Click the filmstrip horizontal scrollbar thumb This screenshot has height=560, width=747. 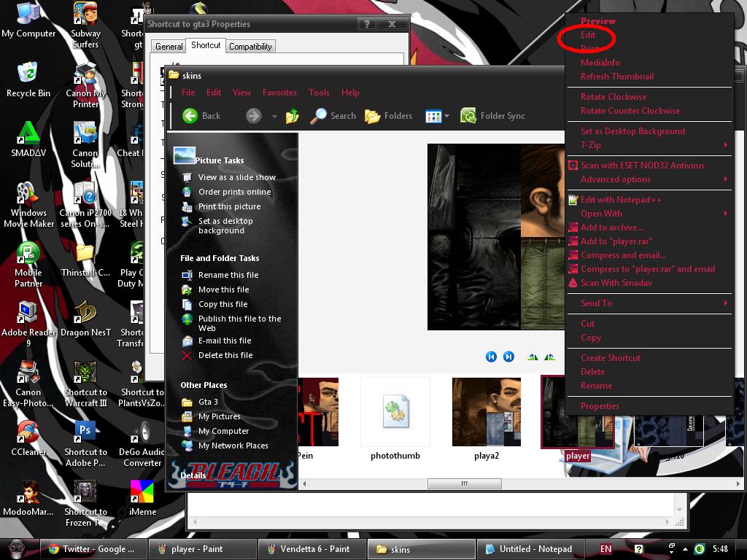coord(465,484)
